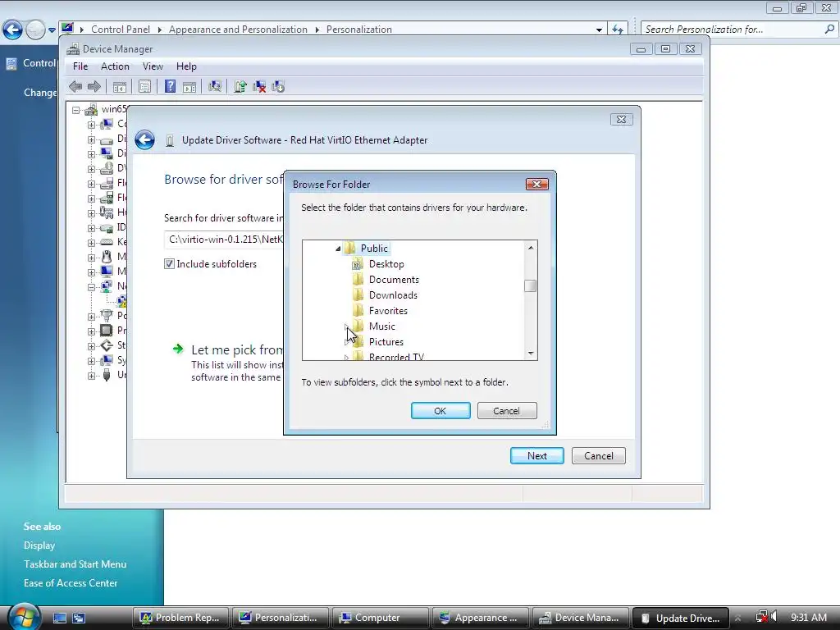
Task: Switch to Problem Reports taskbar button
Action: pos(180,618)
